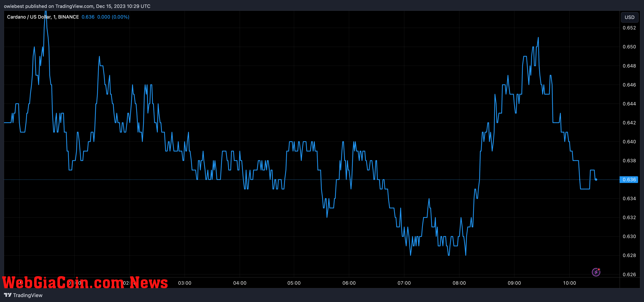Screen dimensions: 644x302
Task: Click the 0.000 (0.00%) change value
Action: point(113,17)
